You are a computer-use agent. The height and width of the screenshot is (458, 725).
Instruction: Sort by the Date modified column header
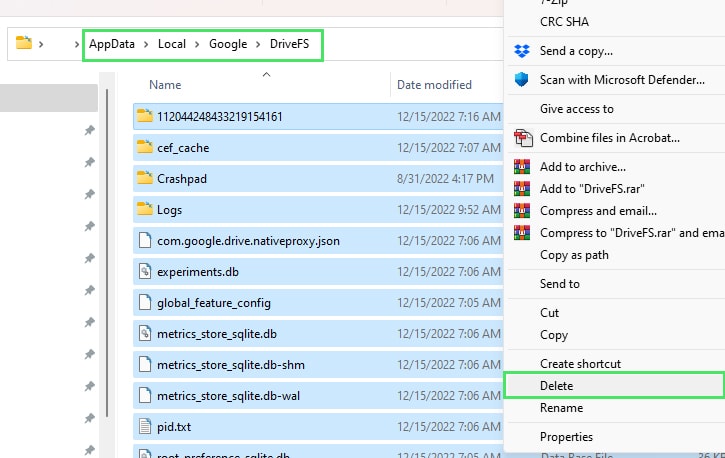pyautogui.click(x=434, y=85)
